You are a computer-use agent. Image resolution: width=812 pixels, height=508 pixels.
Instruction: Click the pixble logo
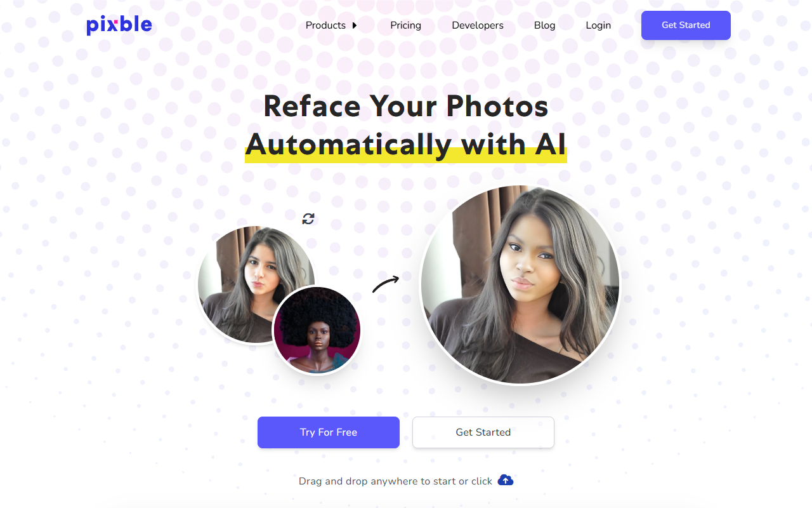(119, 25)
